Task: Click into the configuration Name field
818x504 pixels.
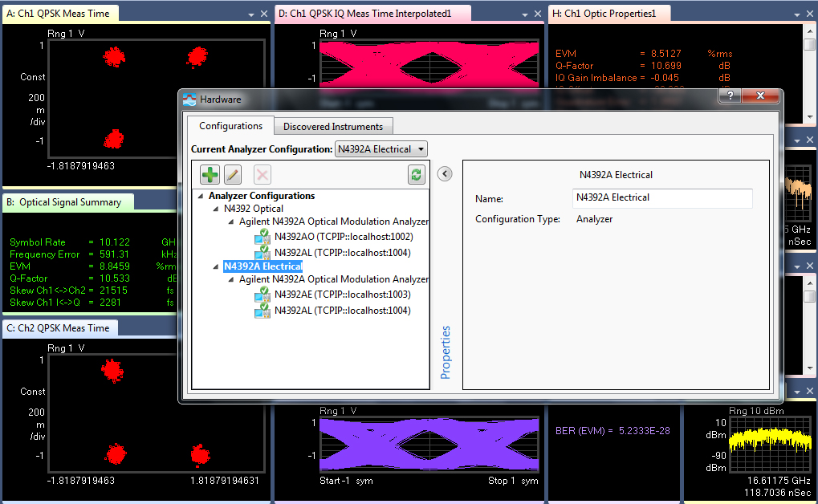Action: [662, 197]
